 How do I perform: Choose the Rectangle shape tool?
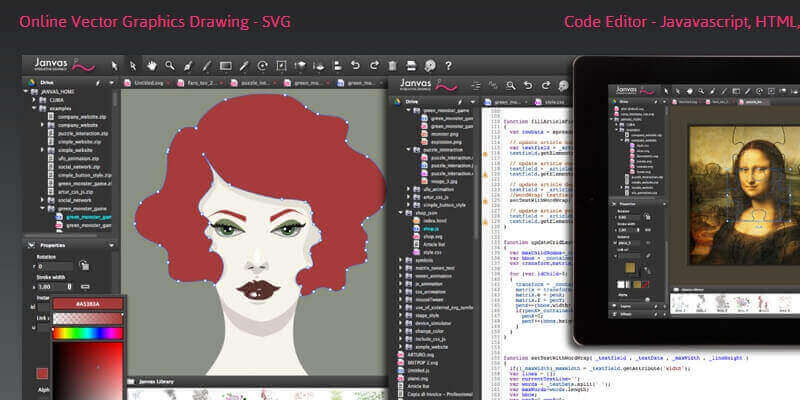226,66
